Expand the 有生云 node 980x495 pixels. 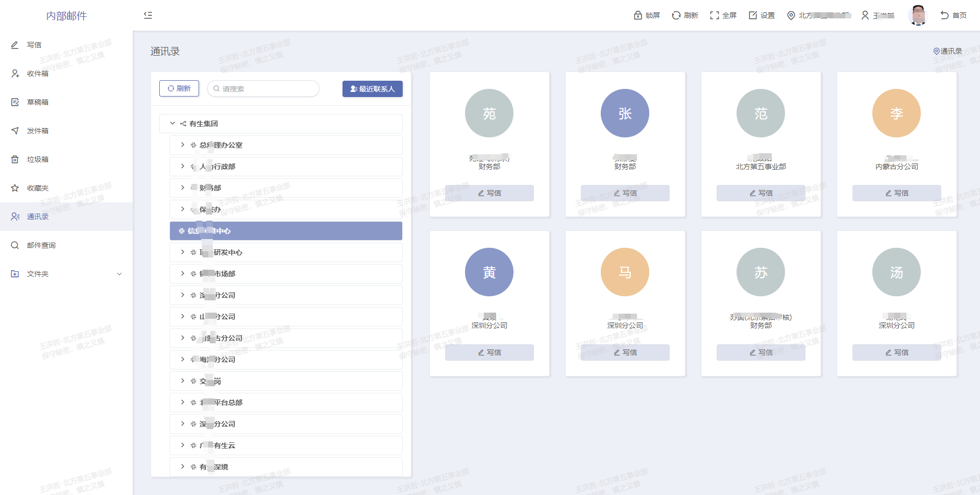[x=182, y=445]
